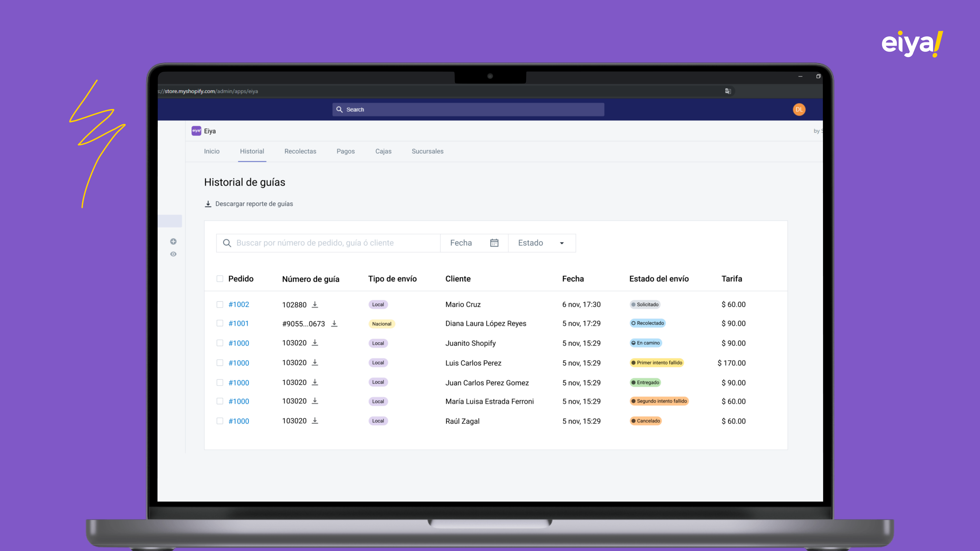Click the plus icon in left sidebar
This screenshot has width=980, height=551.
pos(173,241)
